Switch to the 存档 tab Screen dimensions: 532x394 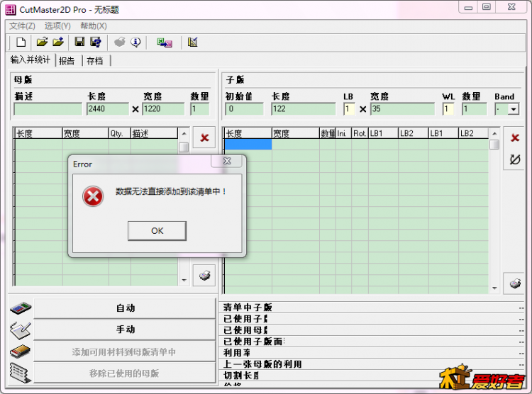pos(94,61)
